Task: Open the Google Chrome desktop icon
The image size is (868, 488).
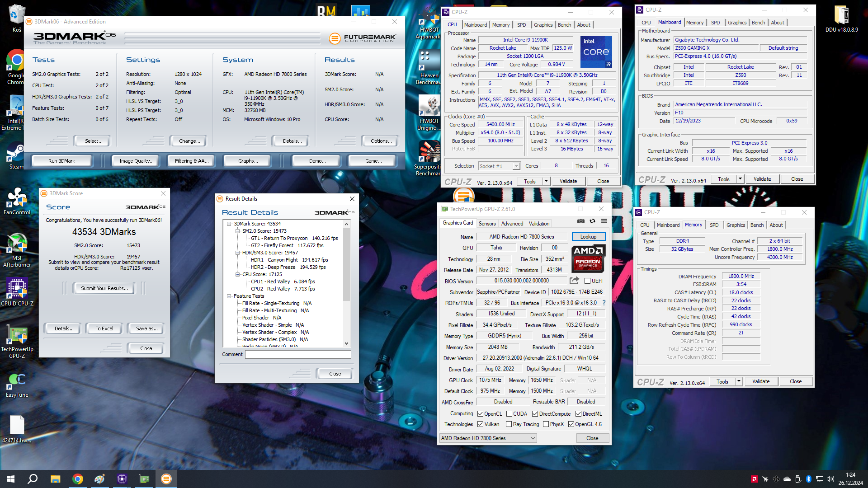Action: coord(16,67)
